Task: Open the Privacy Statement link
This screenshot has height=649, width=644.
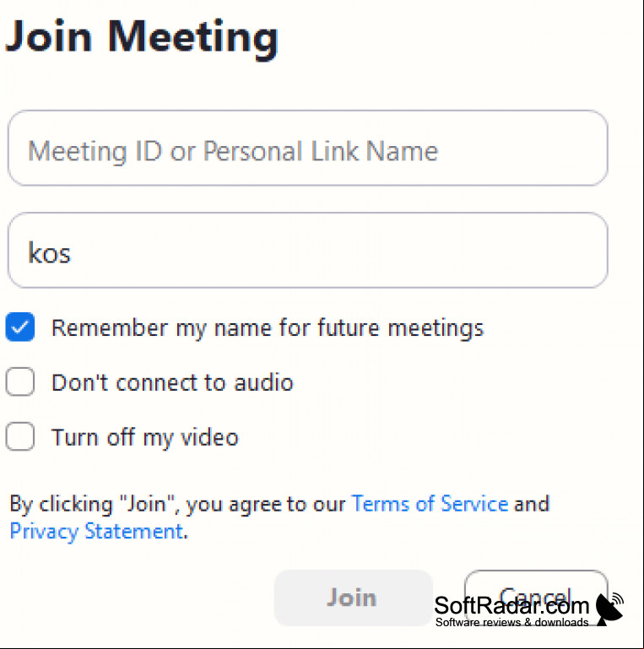Action: pyautogui.click(x=96, y=532)
